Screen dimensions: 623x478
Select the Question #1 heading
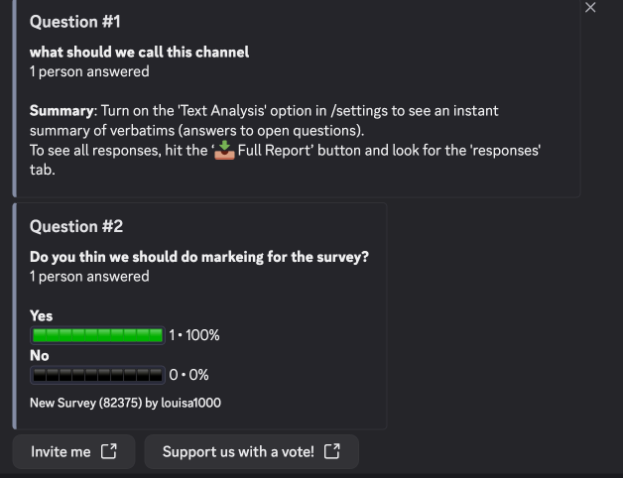(75, 22)
